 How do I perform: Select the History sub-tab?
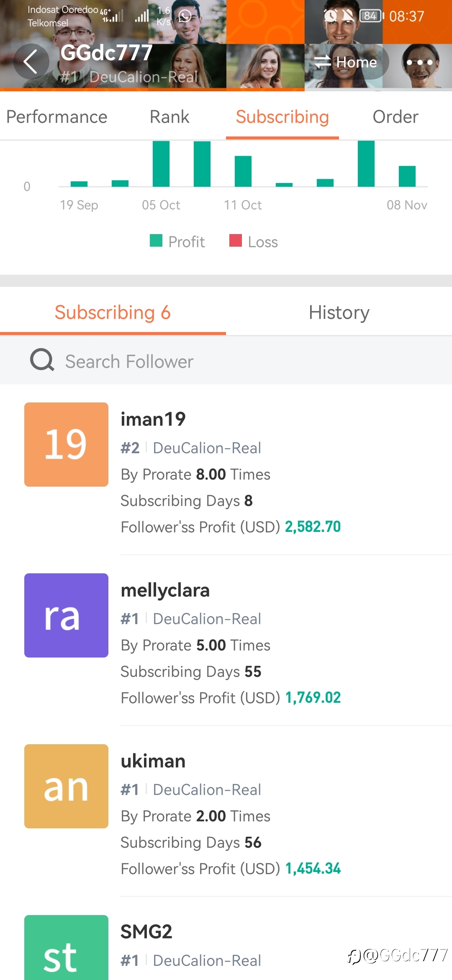(339, 312)
